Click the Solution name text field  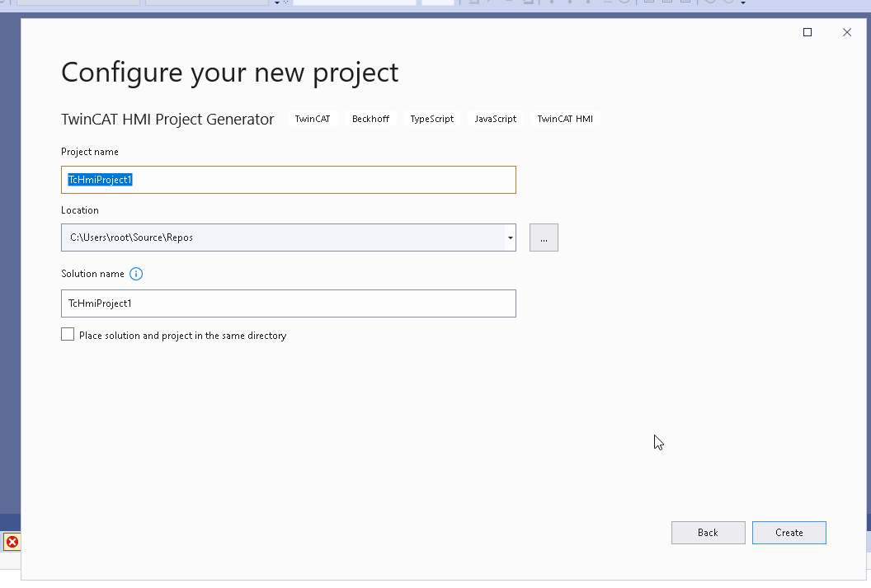[289, 303]
